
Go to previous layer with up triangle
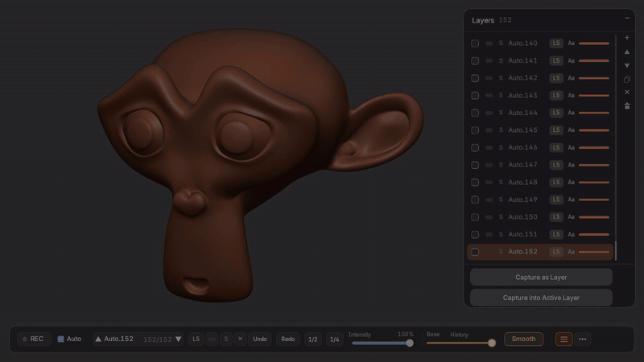[x=98, y=339]
